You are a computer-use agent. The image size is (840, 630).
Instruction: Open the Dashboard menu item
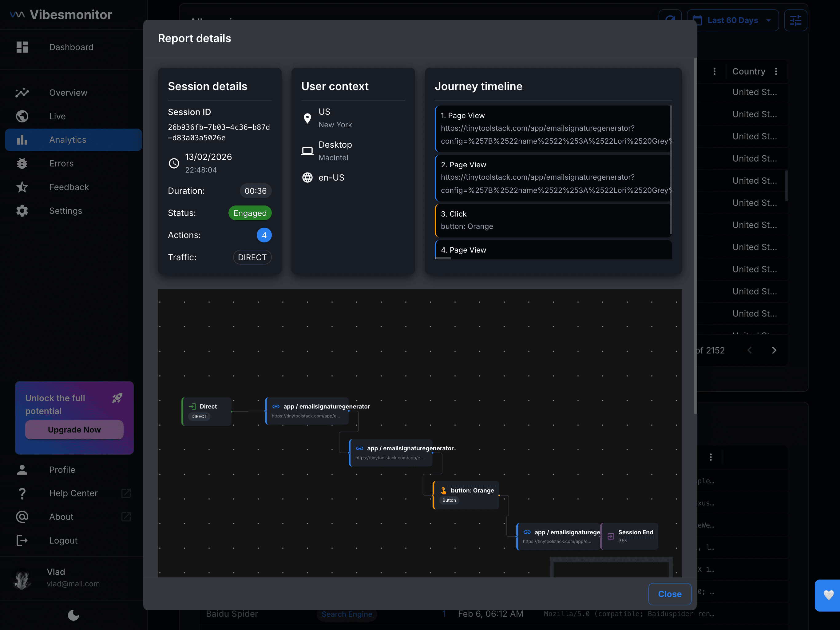(71, 47)
